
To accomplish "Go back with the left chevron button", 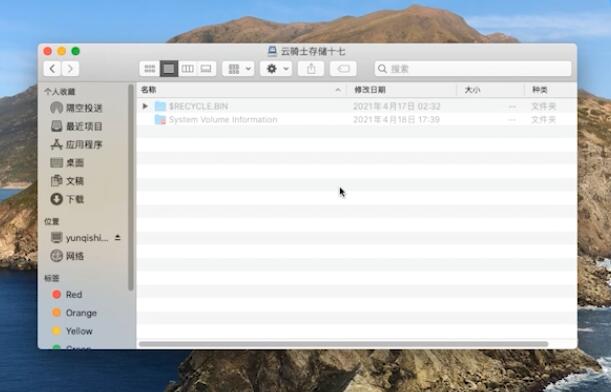I will click(x=52, y=69).
